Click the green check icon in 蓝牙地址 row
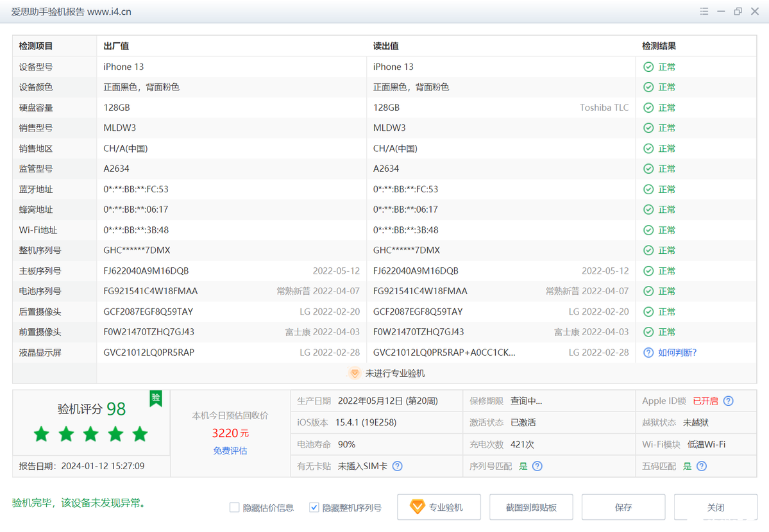769x532 pixels. (648, 189)
